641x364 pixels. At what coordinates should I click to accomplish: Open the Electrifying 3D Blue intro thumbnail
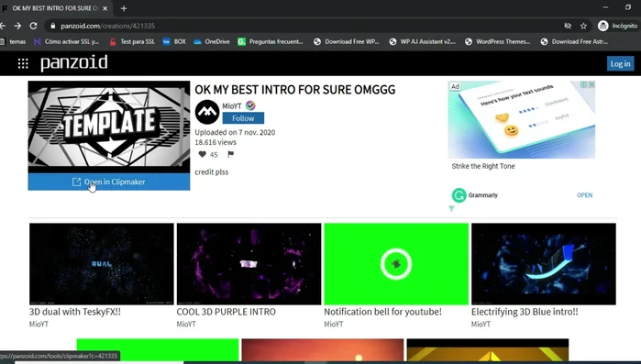point(544,264)
